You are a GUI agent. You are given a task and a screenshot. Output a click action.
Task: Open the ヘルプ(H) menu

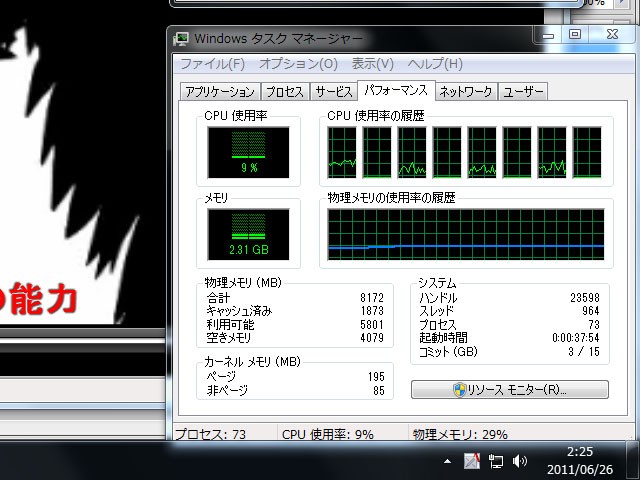[x=435, y=64]
